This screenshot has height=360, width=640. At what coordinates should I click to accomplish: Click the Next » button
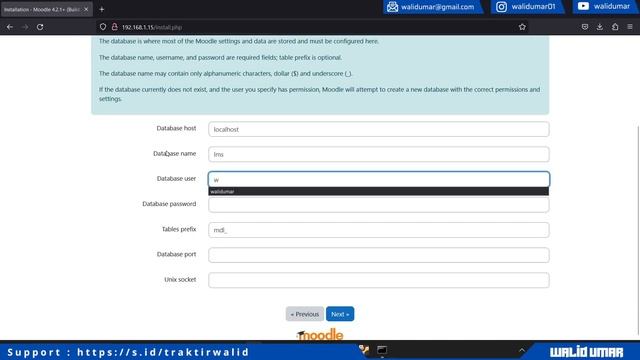(x=340, y=314)
